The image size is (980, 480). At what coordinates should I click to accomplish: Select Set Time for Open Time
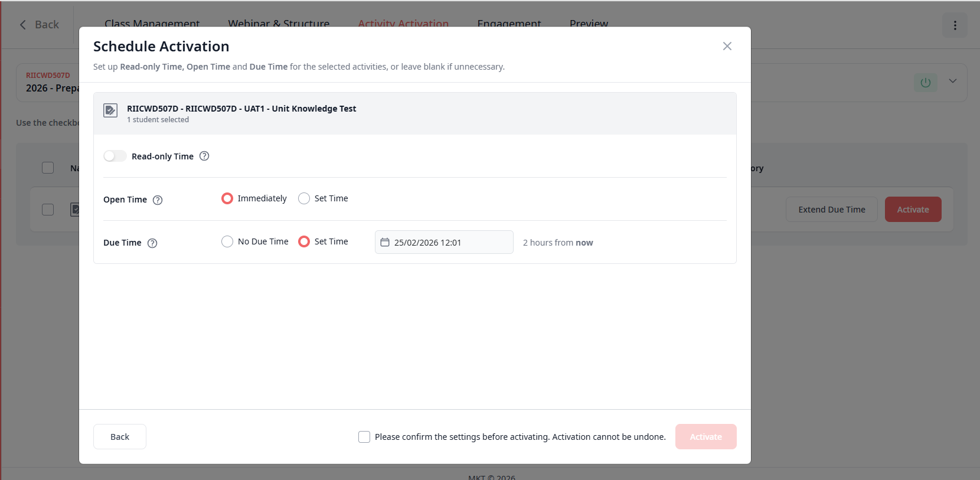pyautogui.click(x=304, y=198)
